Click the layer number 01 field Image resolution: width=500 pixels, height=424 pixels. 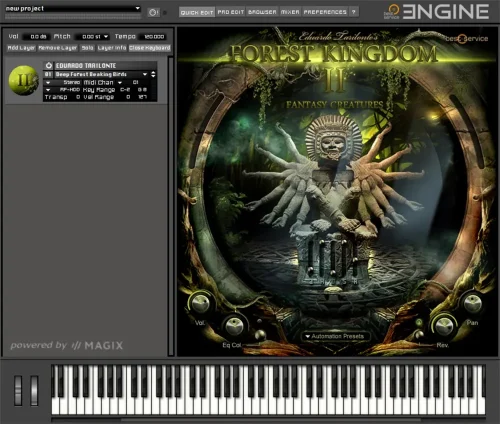pyautogui.click(x=48, y=74)
